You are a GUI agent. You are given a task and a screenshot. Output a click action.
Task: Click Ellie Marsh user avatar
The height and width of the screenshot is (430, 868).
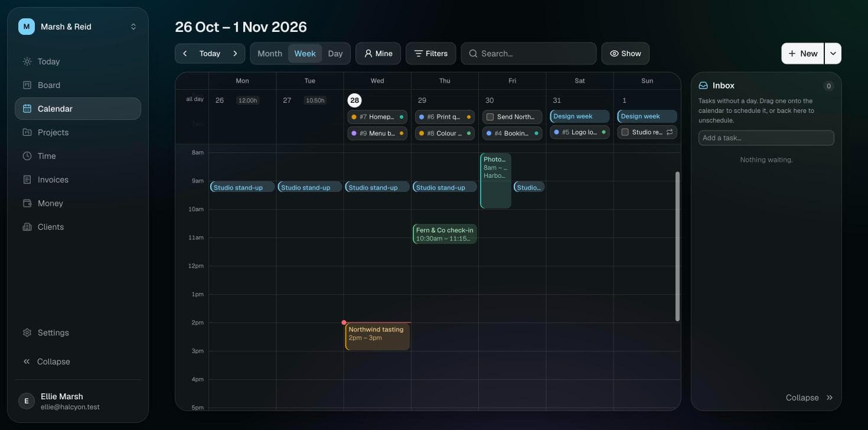[26, 401]
